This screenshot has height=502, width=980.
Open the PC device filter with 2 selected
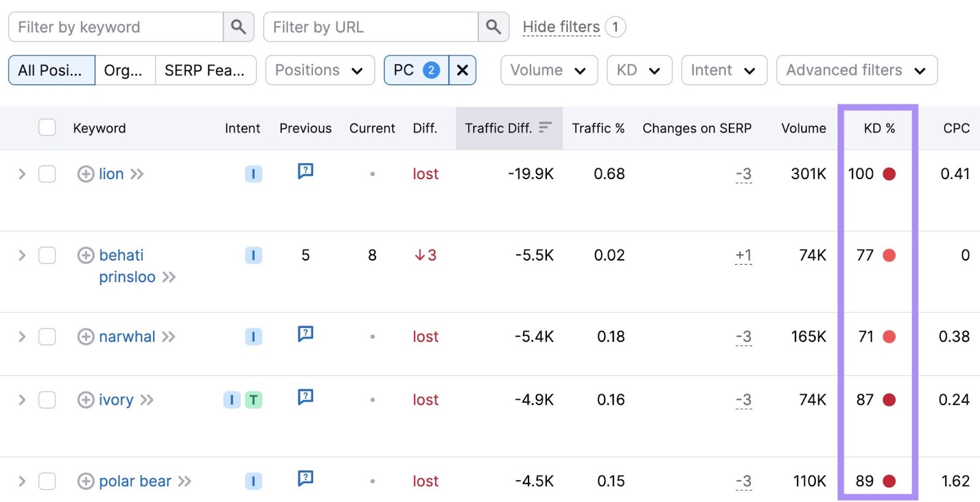tap(417, 70)
